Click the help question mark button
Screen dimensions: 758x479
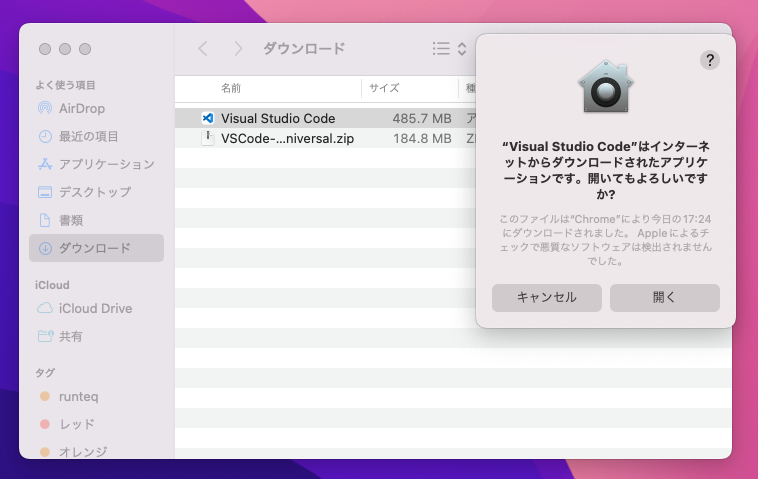(710, 60)
